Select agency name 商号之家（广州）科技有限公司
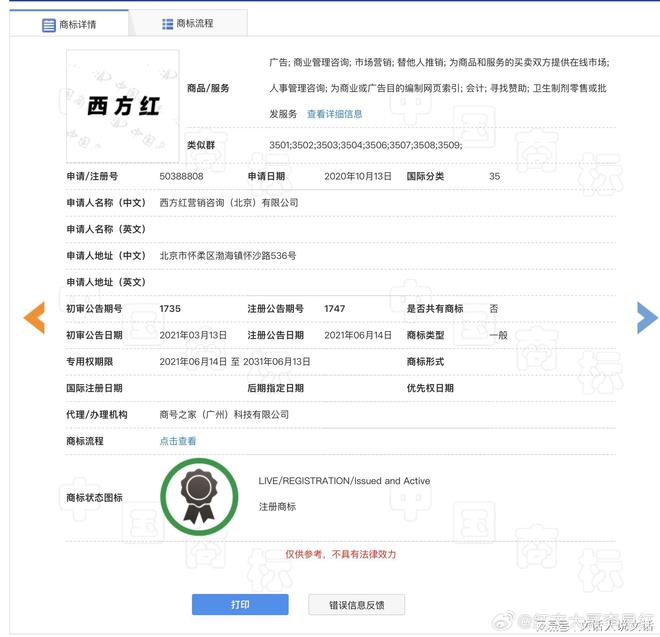 [x=224, y=415]
